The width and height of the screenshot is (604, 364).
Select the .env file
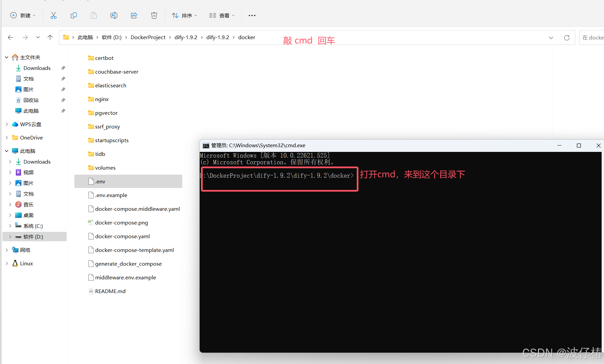(x=128, y=181)
